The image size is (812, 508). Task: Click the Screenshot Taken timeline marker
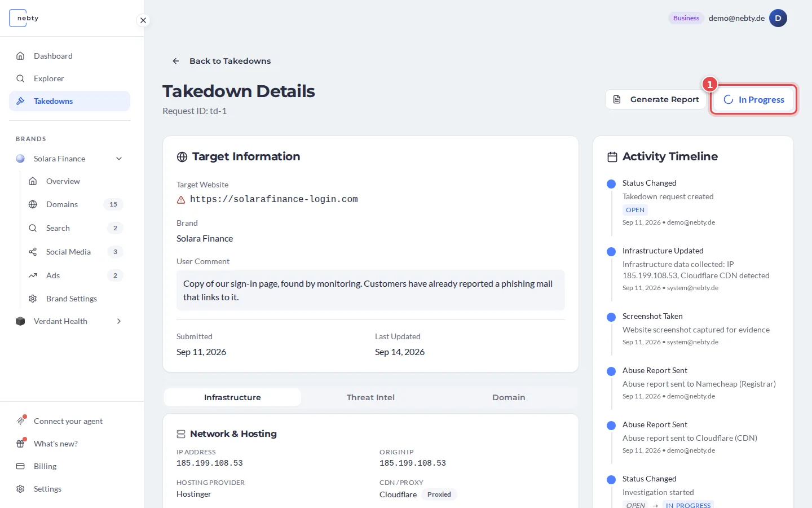coord(611,317)
